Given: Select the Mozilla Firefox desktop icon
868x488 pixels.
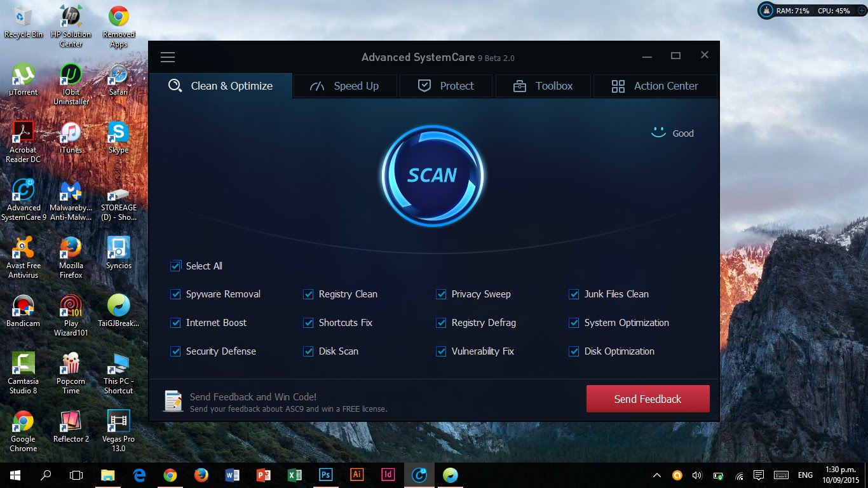Looking at the screenshot, I should (71, 257).
